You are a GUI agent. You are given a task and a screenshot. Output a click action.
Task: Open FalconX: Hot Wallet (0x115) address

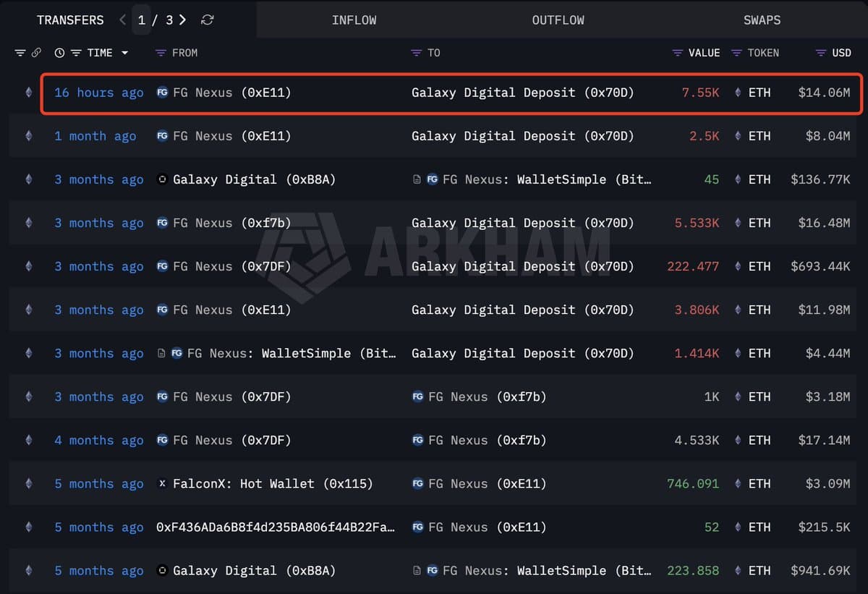(272, 483)
